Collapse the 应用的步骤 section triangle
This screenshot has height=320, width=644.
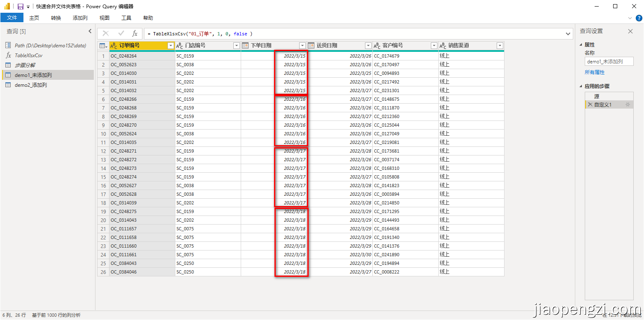click(581, 86)
